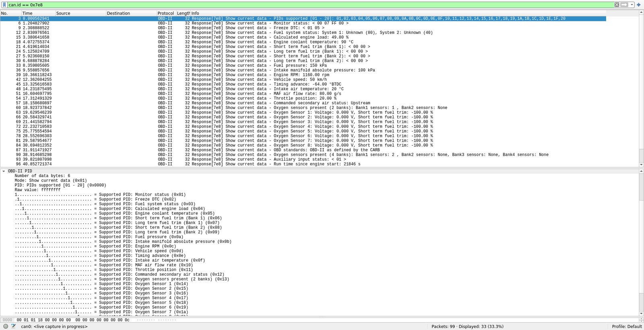The image size is (644, 330).
Task: Select the 'Number of data bytes: 6' detail line
Action: [42, 176]
